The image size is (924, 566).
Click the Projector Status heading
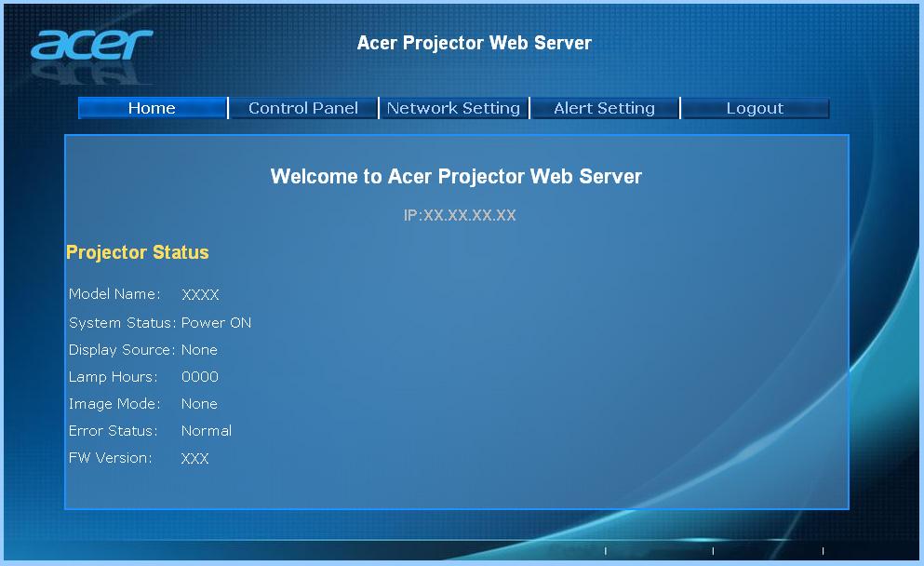tap(138, 252)
